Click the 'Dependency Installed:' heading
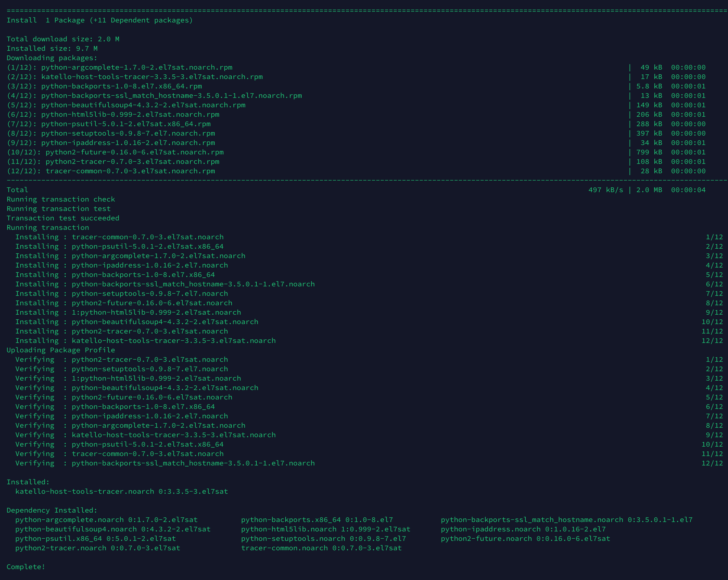Viewport: 728px width, 580px height. click(52, 510)
